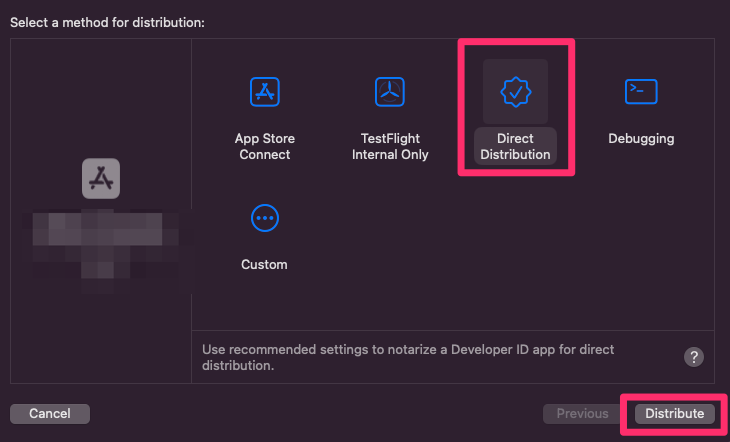Click the notarize Developer ID description text
Viewport: 730px width, 442px height.
point(408,358)
